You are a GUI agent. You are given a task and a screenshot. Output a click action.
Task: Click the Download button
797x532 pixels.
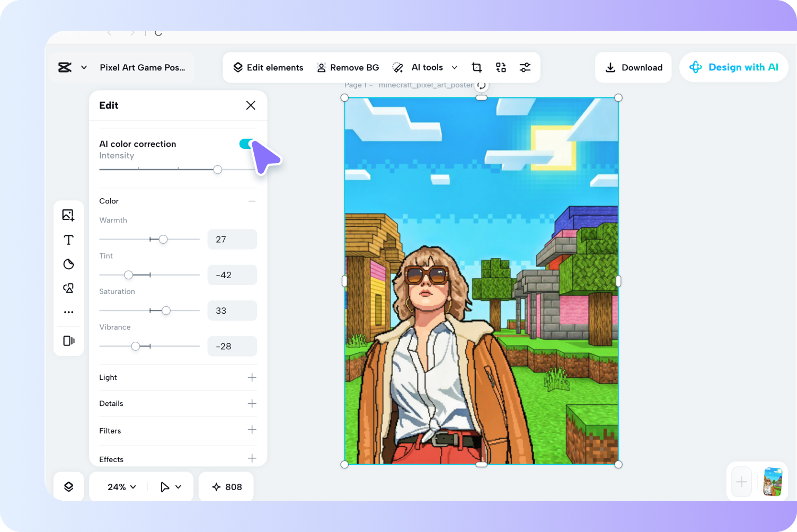click(x=633, y=67)
